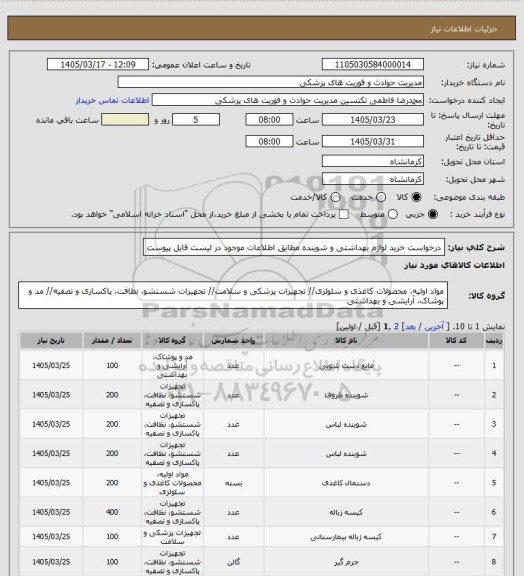The image size is (524, 576).
Task: Open اطلاعات تماس خریدار link
Action: tap(112, 100)
